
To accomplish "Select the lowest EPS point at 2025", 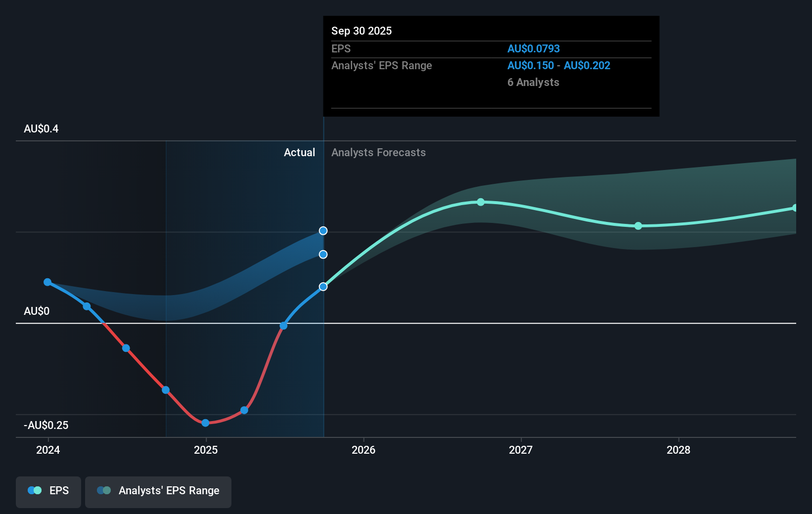I will coord(206,423).
